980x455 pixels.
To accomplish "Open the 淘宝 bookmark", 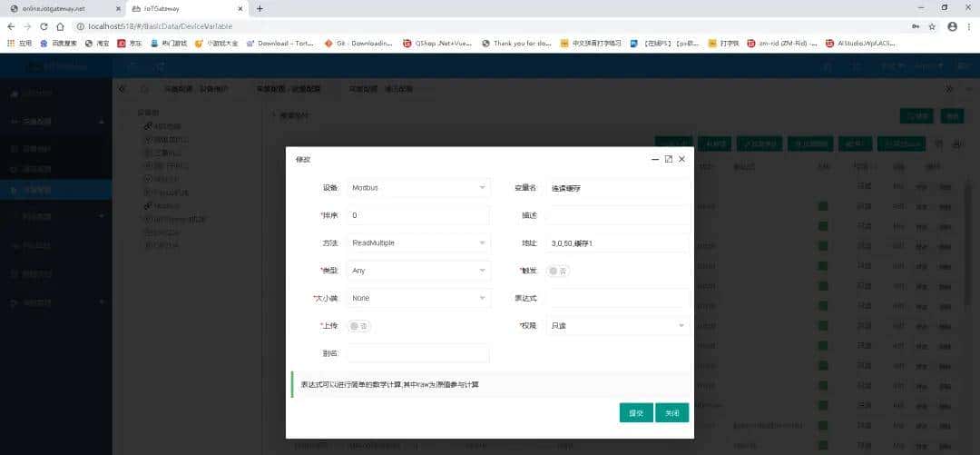I will pos(97,44).
